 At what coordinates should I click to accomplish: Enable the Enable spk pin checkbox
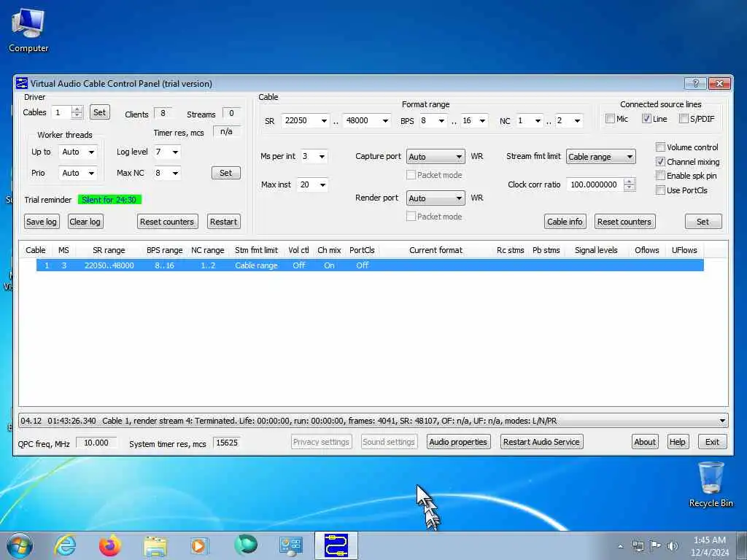tap(660, 176)
